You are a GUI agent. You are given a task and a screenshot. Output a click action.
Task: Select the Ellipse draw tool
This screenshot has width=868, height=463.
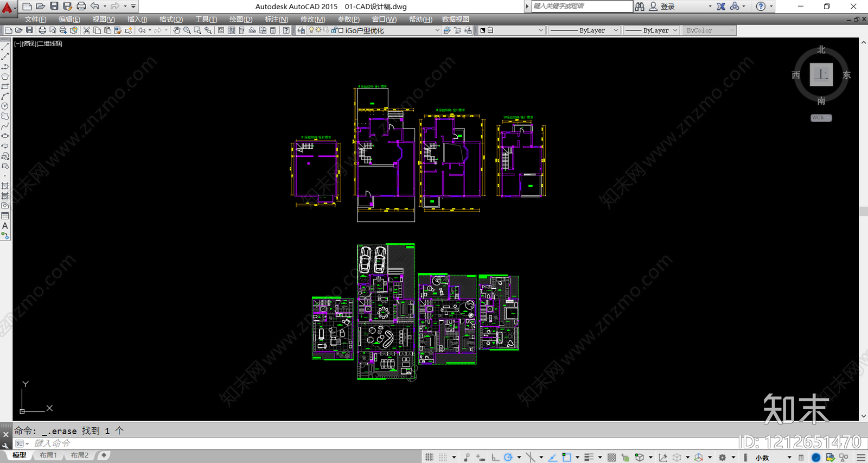click(5, 136)
